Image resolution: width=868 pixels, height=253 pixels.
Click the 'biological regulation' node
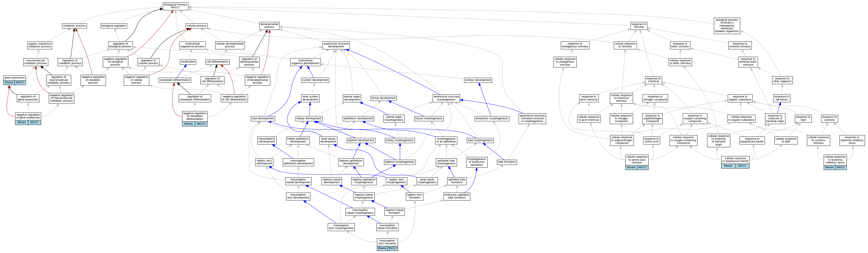[x=114, y=26]
